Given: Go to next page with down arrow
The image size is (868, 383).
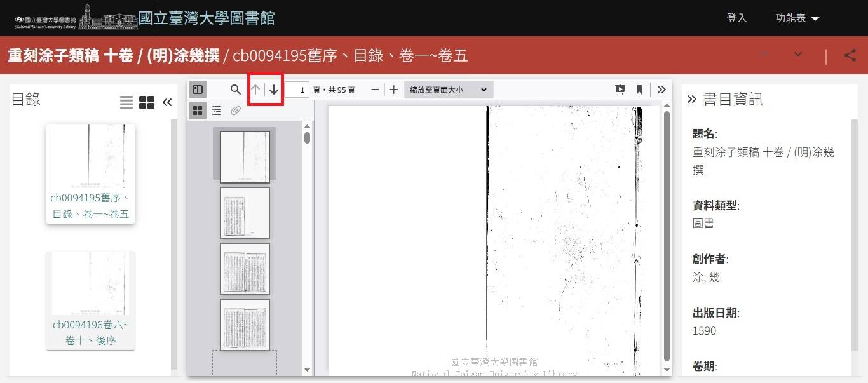Looking at the screenshot, I should pyautogui.click(x=274, y=90).
